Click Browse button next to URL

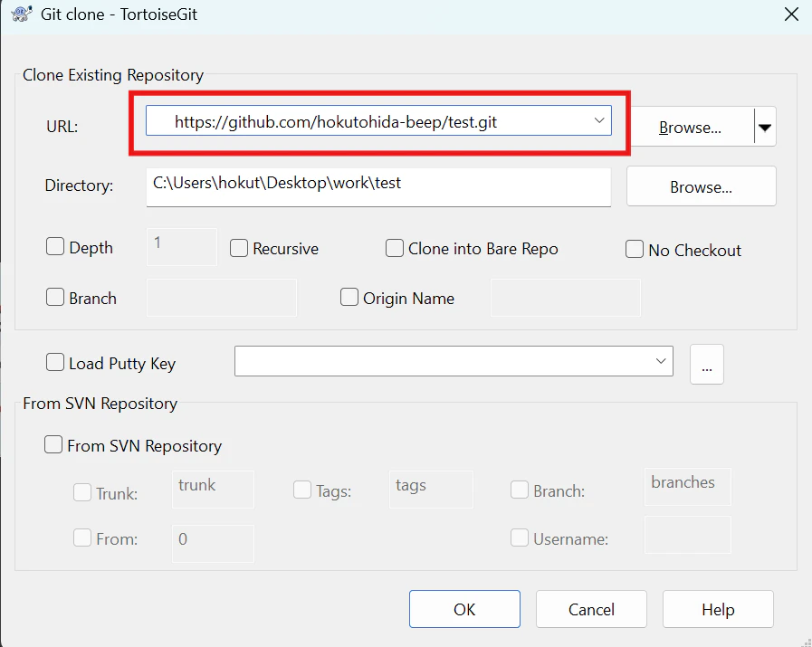(691, 127)
